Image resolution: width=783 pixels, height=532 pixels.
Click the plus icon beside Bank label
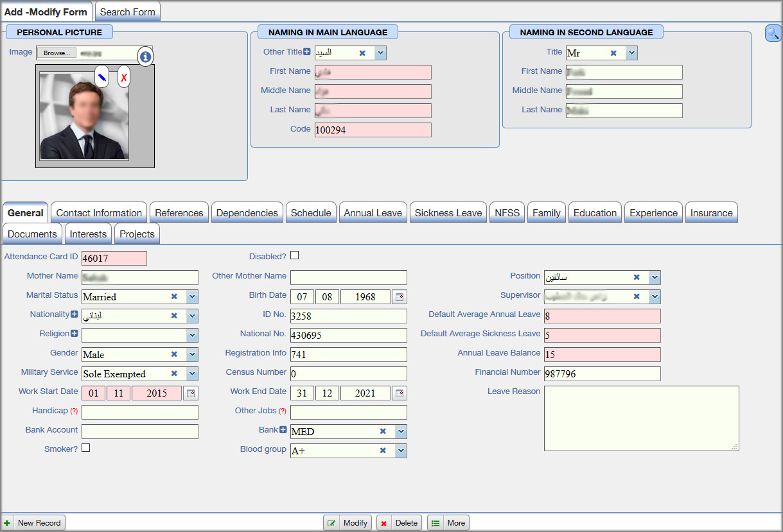(x=283, y=430)
